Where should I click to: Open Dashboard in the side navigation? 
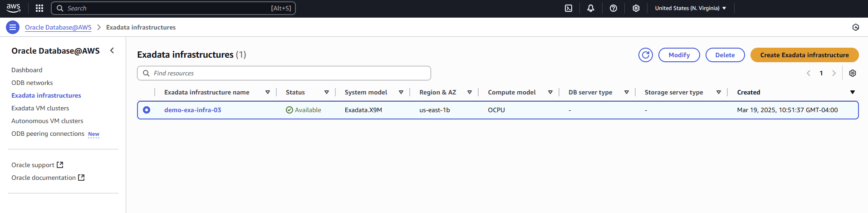click(27, 70)
